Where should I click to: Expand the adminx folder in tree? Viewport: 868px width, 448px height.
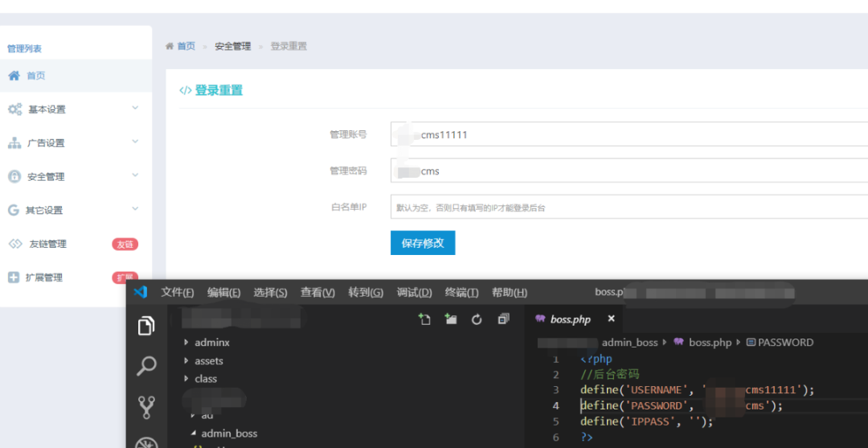coord(211,343)
